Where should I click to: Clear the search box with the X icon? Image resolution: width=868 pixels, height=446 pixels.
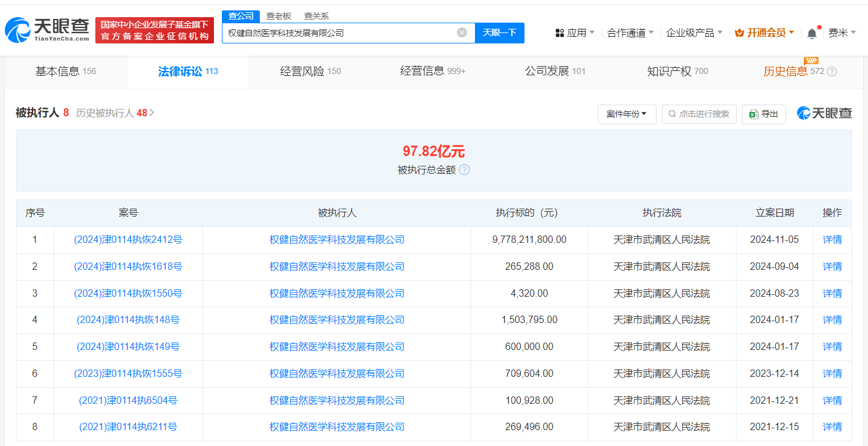coord(462,32)
